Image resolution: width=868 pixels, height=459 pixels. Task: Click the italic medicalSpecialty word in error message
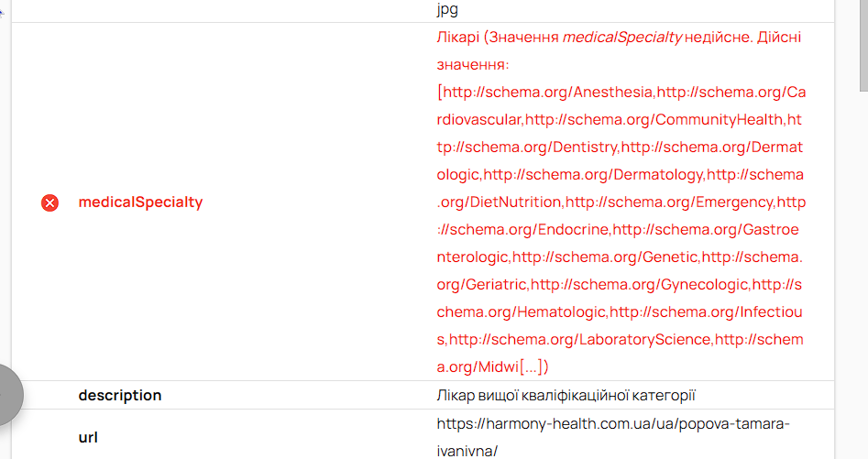(x=622, y=38)
